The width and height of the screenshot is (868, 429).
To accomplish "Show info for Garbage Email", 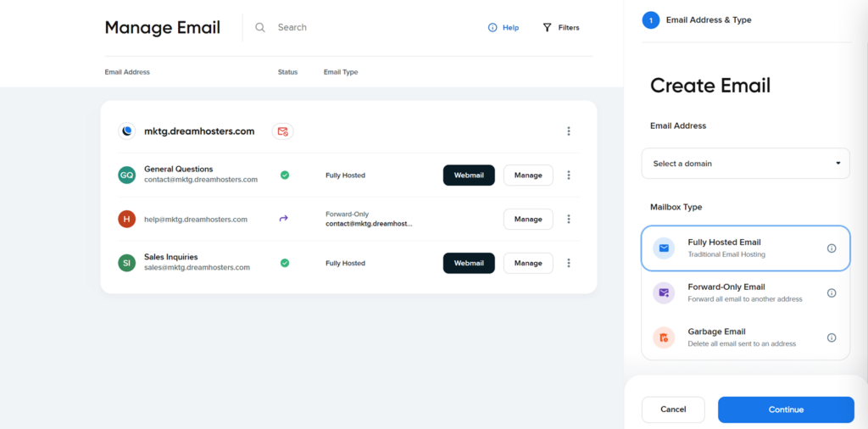I will [832, 337].
